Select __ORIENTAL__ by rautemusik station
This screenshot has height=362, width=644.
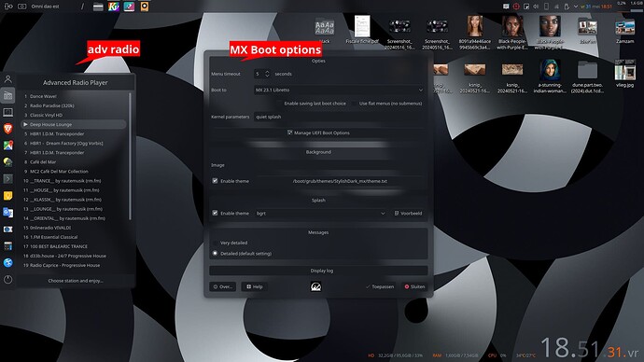pyautogui.click(x=74, y=218)
